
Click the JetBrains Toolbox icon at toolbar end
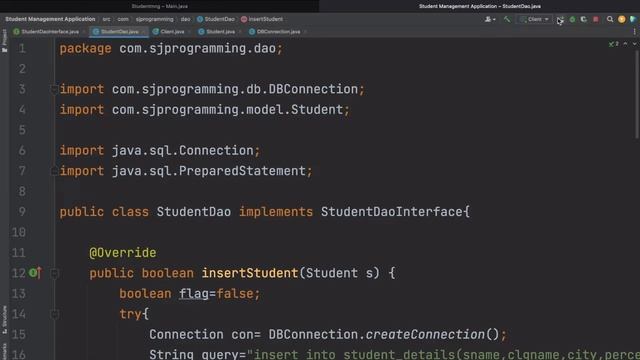pyautogui.click(x=633, y=19)
